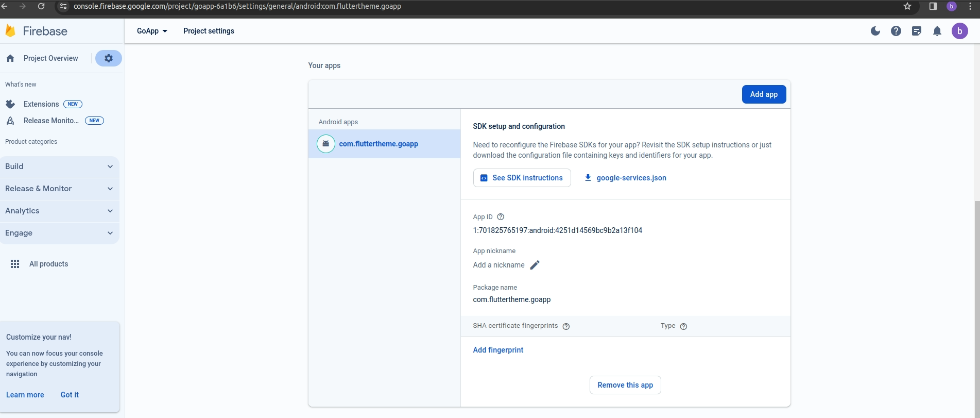
Task: Open Extensions in the sidebar
Action: pos(41,104)
